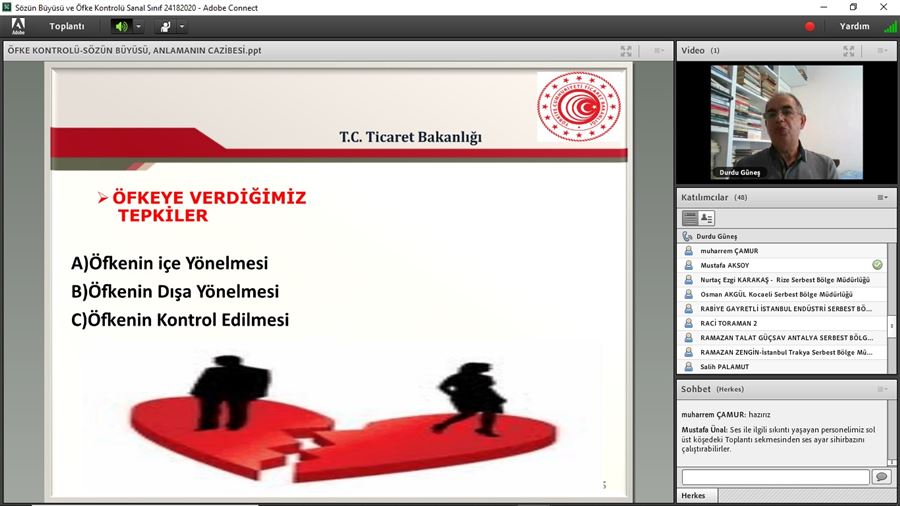Switch to attendee list view
Image resolution: width=900 pixels, height=506 pixels.
click(690, 218)
